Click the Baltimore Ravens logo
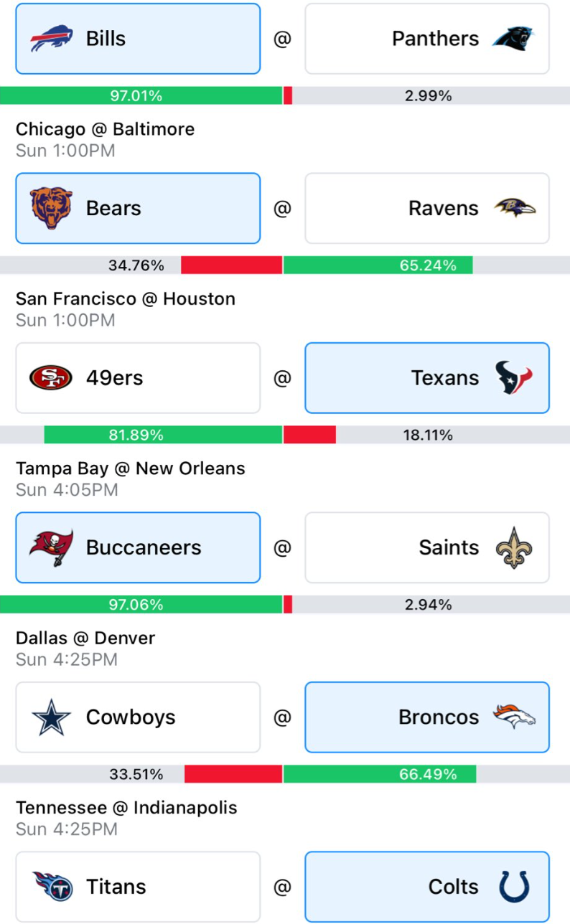 click(515, 208)
